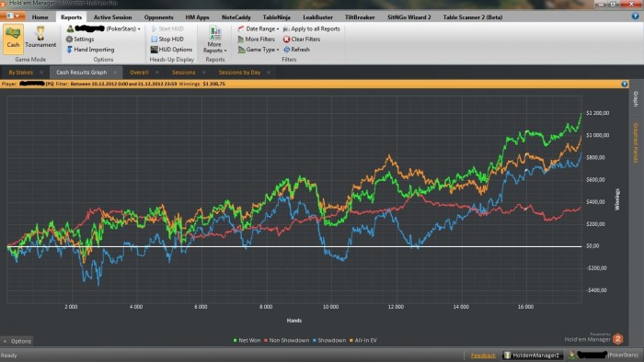The width and height of the screenshot is (644, 362).
Task: Open the SitNGo Wizard 2 tab
Action: pyautogui.click(x=409, y=17)
